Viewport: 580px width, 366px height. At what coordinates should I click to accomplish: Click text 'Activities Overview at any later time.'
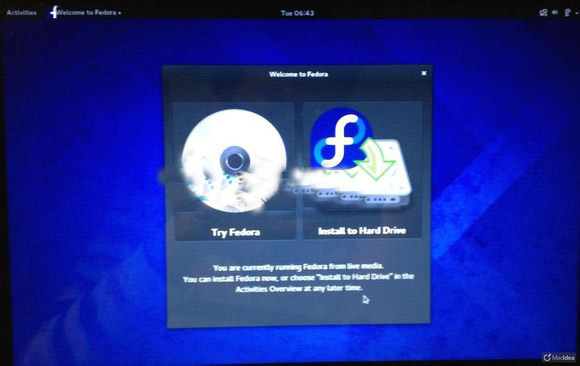299,288
